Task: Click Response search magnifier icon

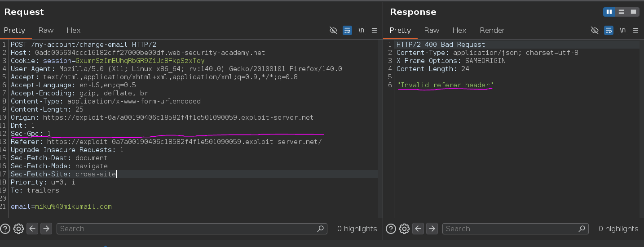Action: pos(582,229)
